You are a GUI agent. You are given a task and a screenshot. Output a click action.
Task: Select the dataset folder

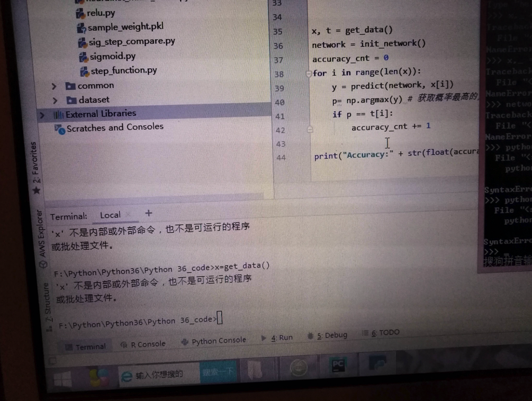94,100
